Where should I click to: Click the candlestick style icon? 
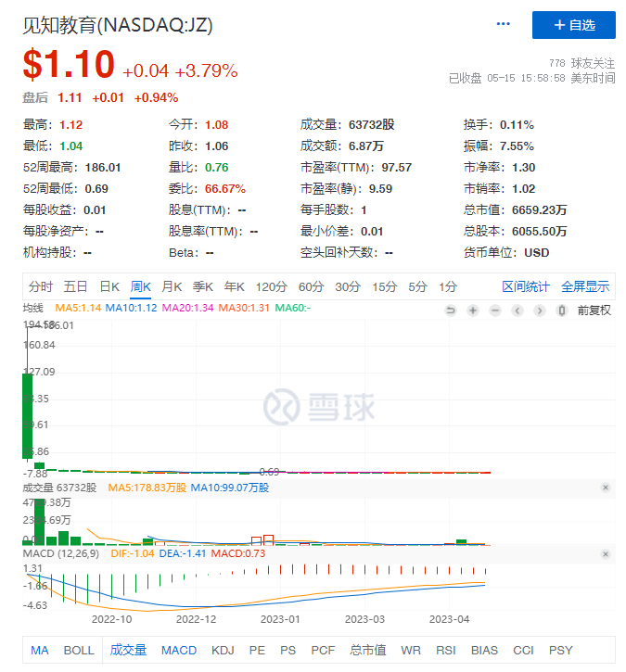click(x=562, y=310)
